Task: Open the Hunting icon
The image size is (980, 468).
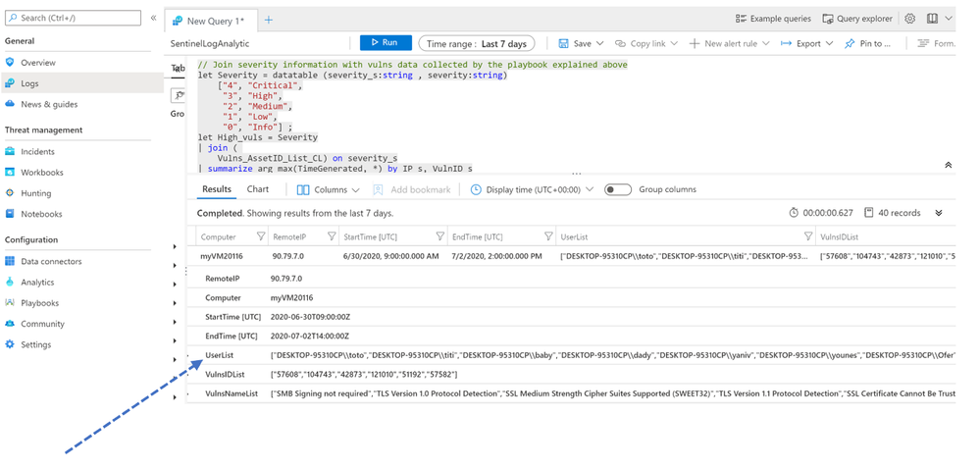Action: click(x=10, y=193)
